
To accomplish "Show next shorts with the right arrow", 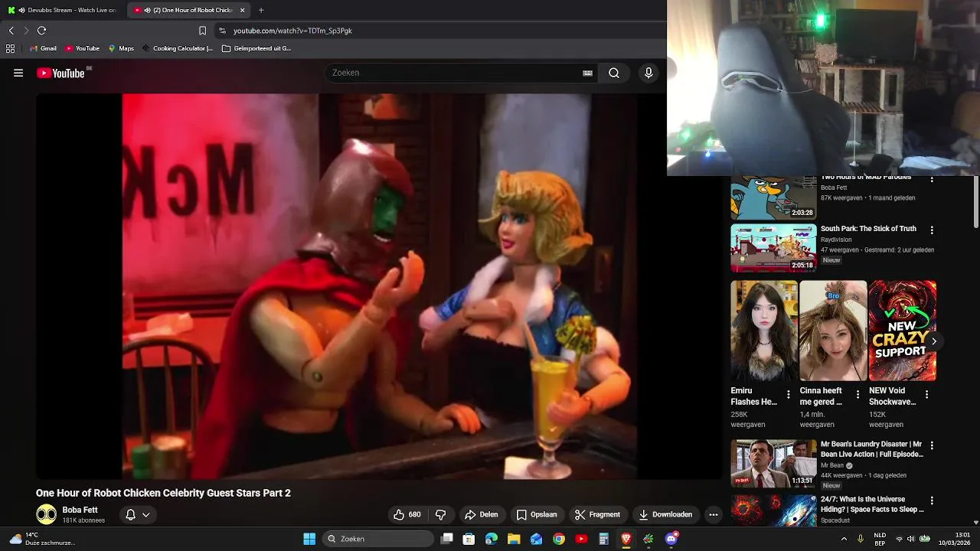I will [x=933, y=341].
